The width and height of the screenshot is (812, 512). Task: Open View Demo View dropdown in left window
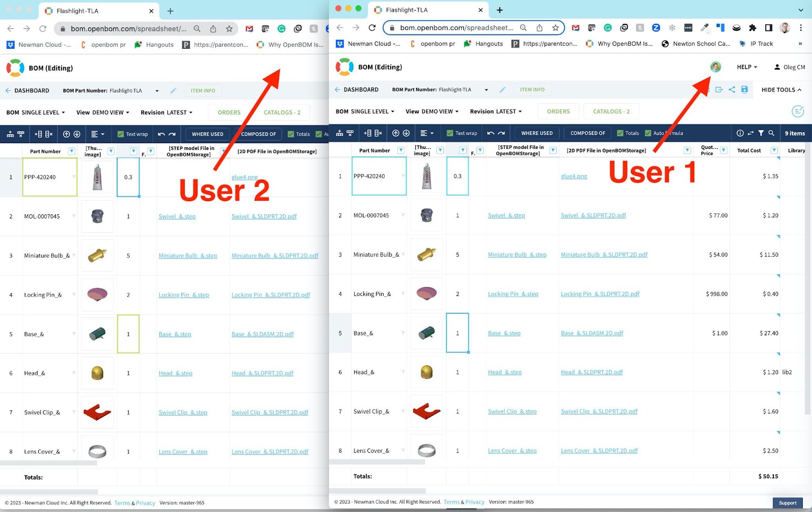point(103,112)
